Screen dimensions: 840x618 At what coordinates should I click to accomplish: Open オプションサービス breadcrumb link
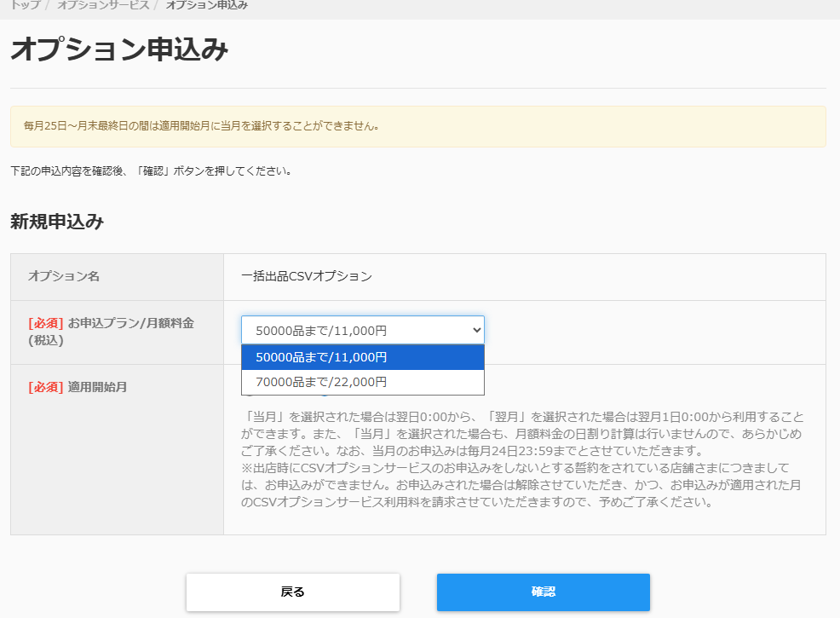(x=103, y=5)
